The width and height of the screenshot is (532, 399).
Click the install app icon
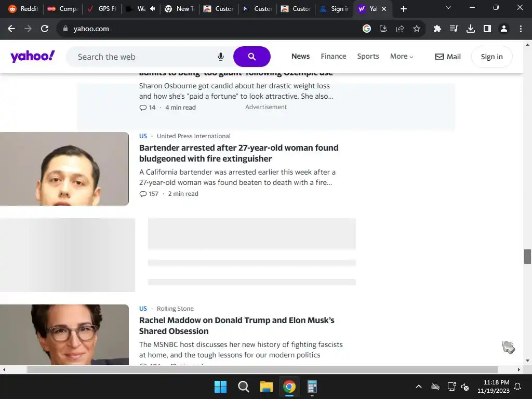click(383, 29)
